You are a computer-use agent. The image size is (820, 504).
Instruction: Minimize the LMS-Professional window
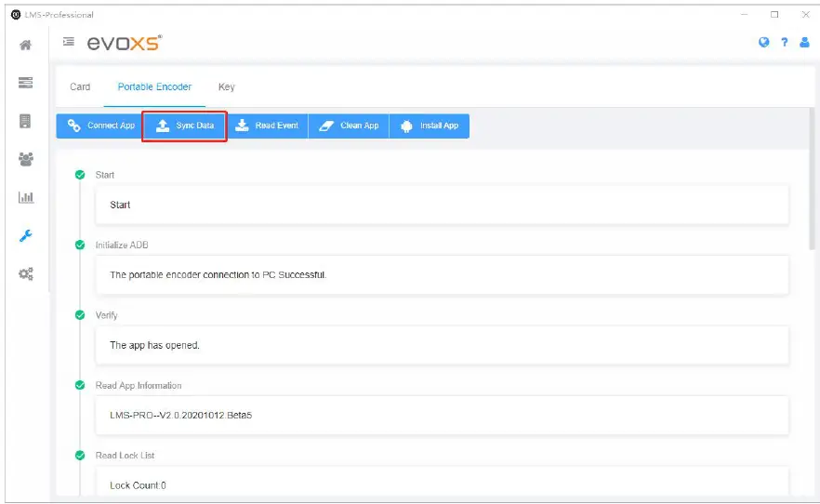(x=744, y=15)
